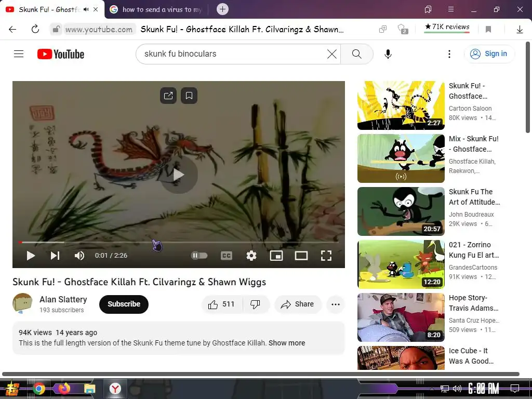This screenshot has height=399, width=532.
Task: Click the www.youtube.com address field
Action: coord(99,29)
